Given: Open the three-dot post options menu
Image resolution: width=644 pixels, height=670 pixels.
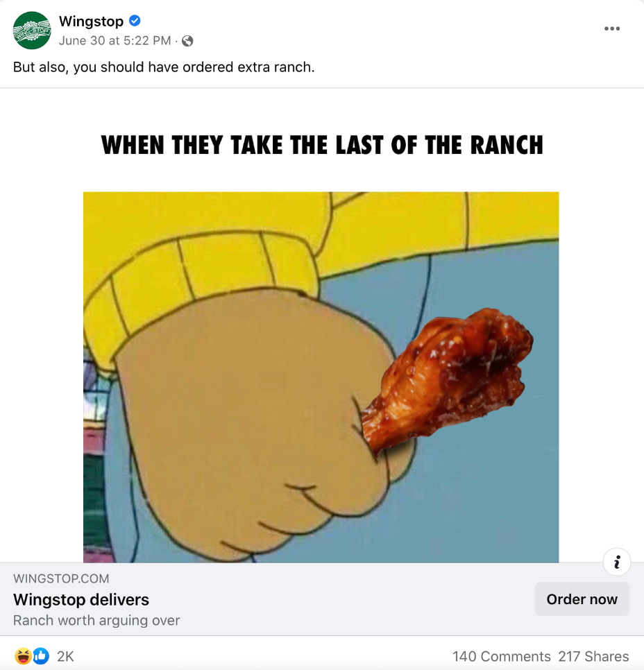Looking at the screenshot, I should pyautogui.click(x=612, y=28).
